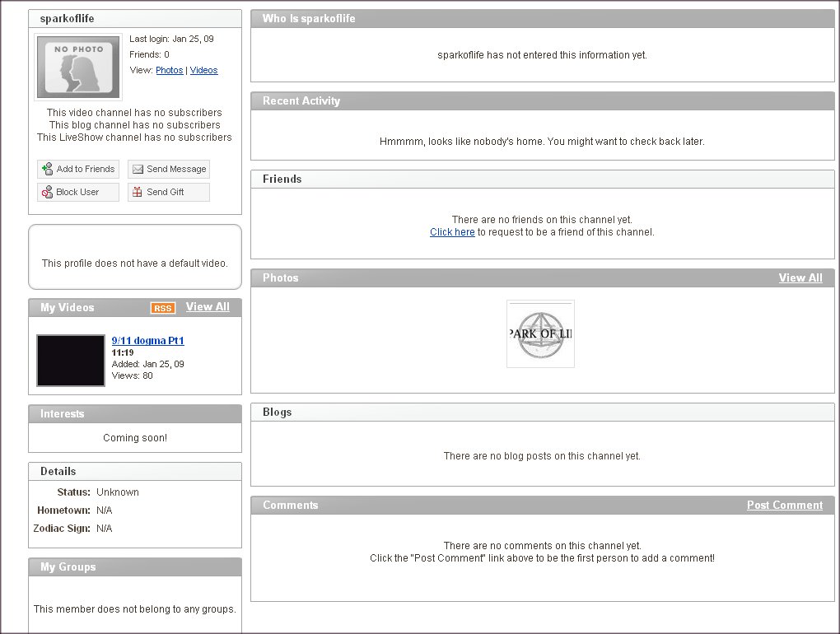Click 'This video channel has no subscribers'
Screen dimensions: 840x634
pos(134,113)
